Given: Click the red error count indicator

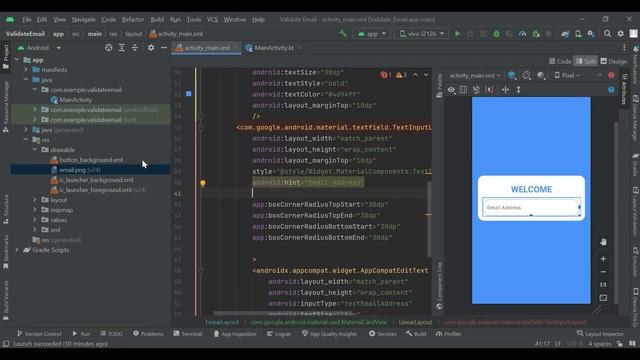Looking at the screenshot, I should point(386,75).
